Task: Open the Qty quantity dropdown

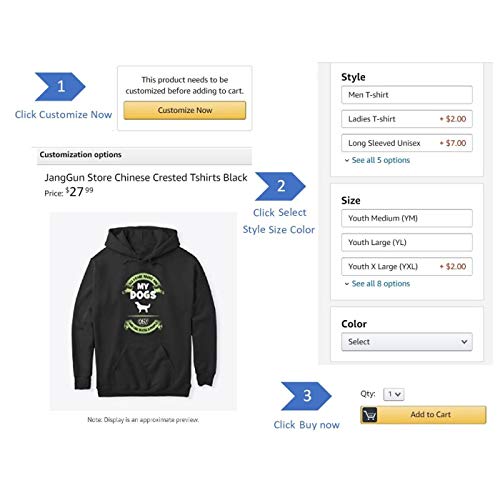Action: coord(394,394)
